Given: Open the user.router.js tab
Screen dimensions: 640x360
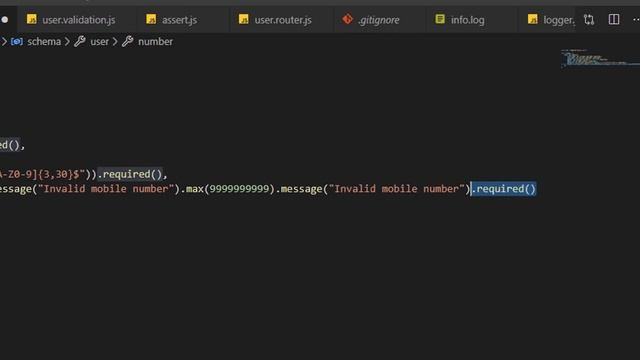Looking at the screenshot, I should 276,20.
